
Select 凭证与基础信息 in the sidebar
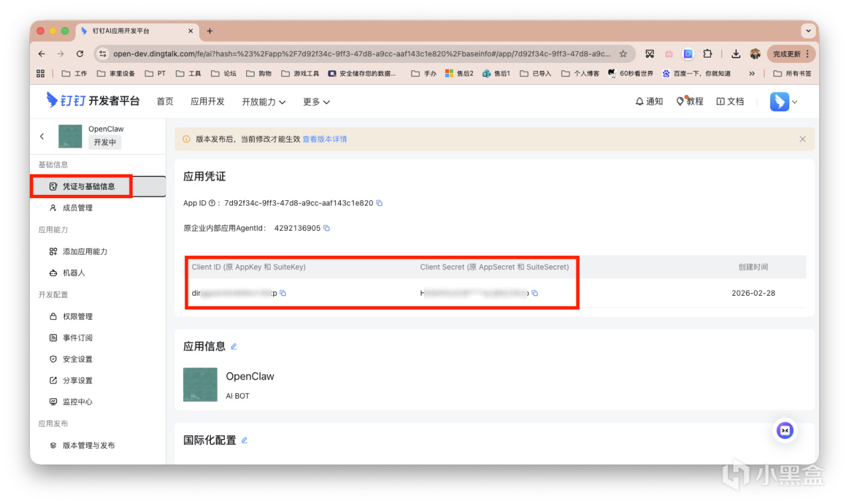tap(99, 186)
